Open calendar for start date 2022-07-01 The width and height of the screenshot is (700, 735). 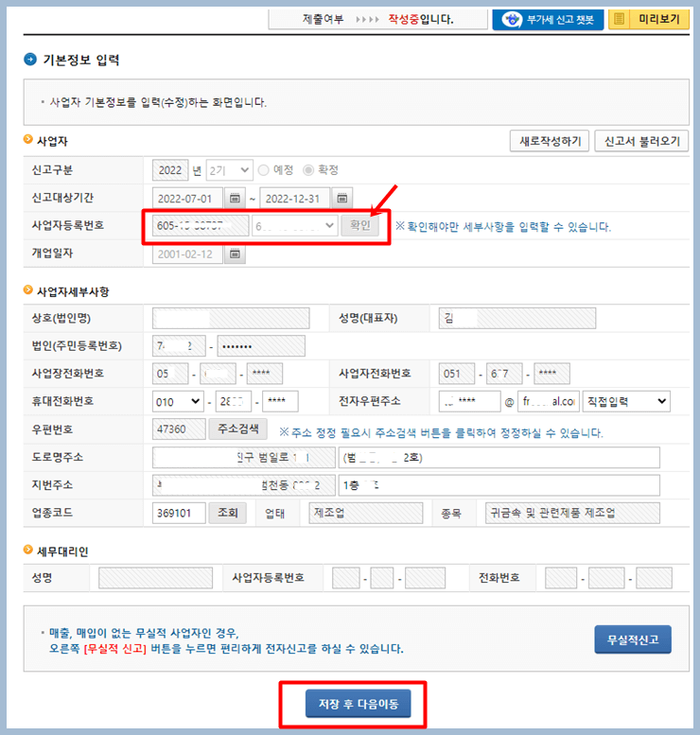(x=235, y=199)
